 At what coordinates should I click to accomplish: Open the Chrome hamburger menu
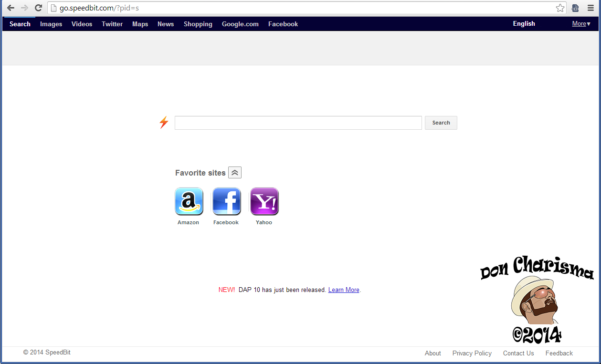coord(590,8)
